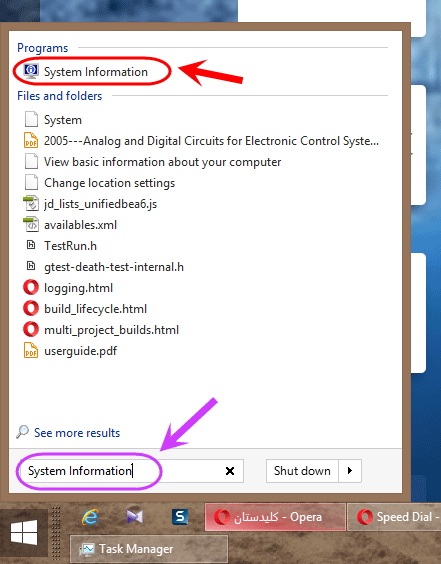The width and height of the screenshot is (441, 564).
Task: Open 2005 Analog and Digital Circuits PDF
Action: (211, 141)
